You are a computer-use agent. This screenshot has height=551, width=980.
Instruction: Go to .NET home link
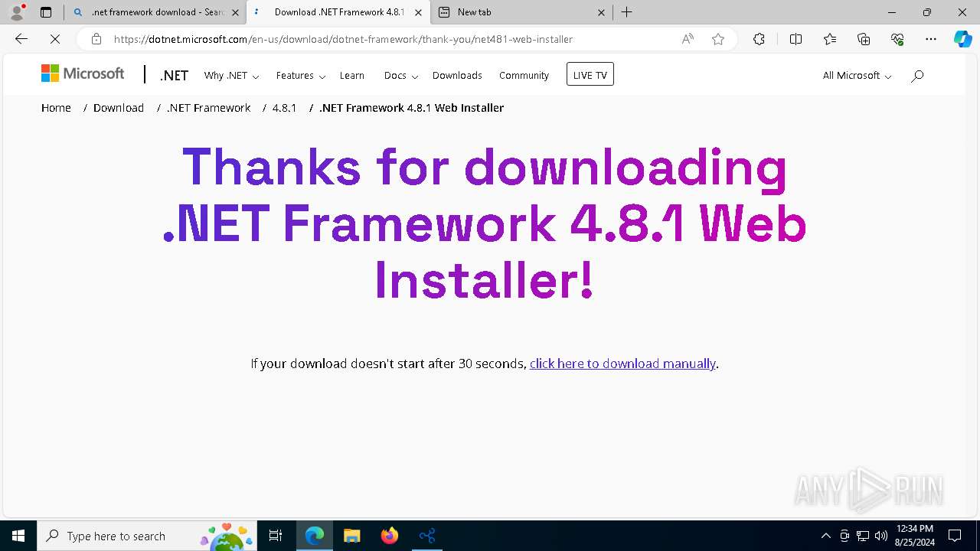[x=174, y=75]
